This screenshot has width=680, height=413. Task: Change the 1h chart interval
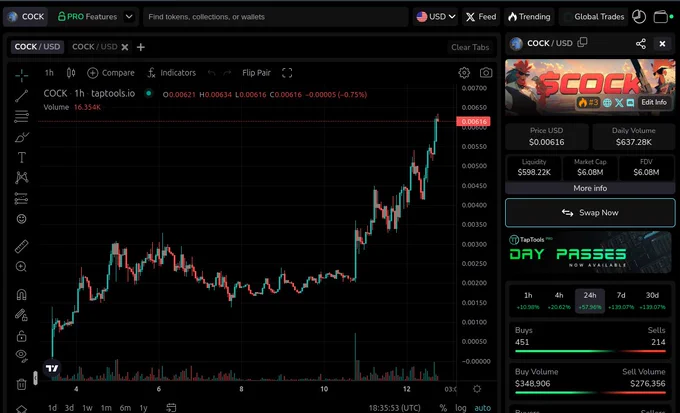click(x=49, y=73)
